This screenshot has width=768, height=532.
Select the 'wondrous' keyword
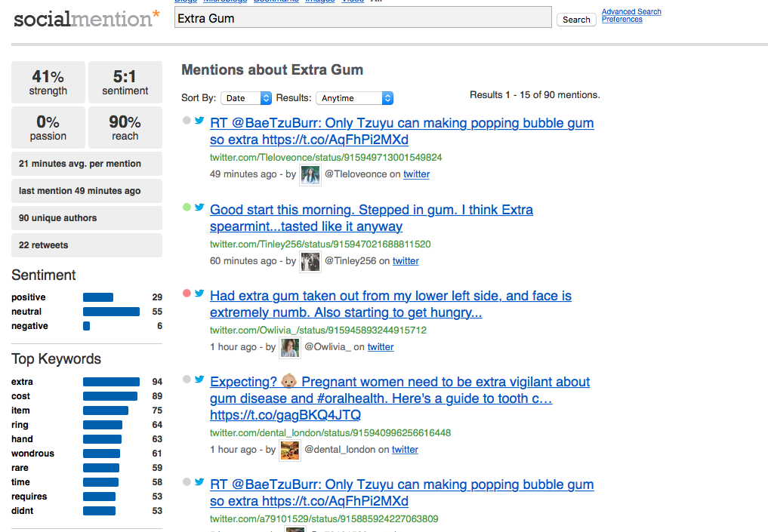click(32, 454)
